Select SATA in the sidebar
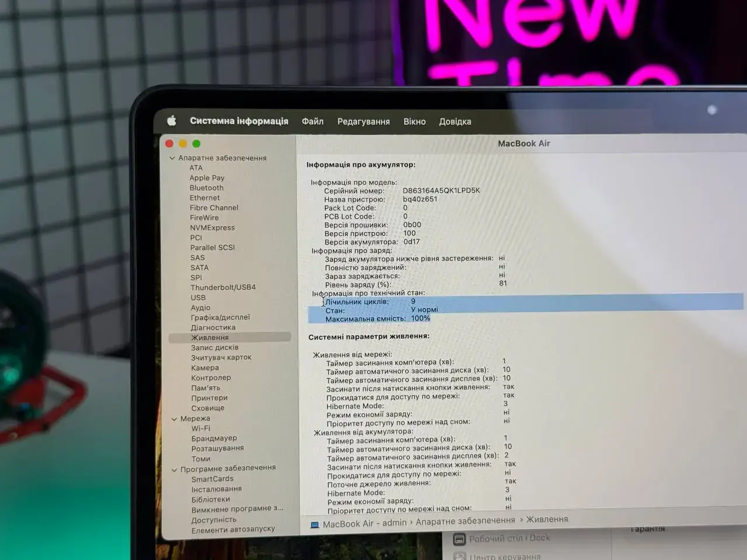The width and height of the screenshot is (747, 560). (200, 268)
